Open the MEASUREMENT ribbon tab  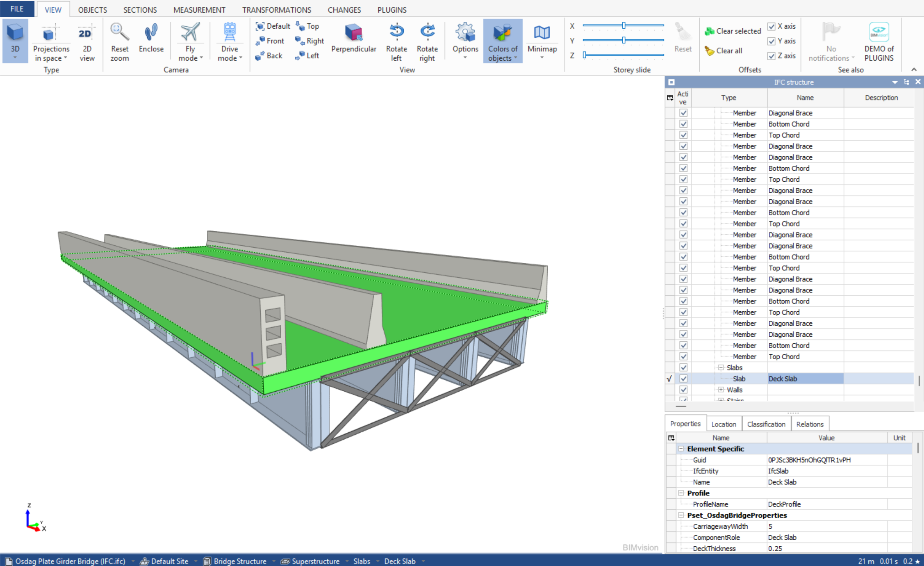[199, 10]
